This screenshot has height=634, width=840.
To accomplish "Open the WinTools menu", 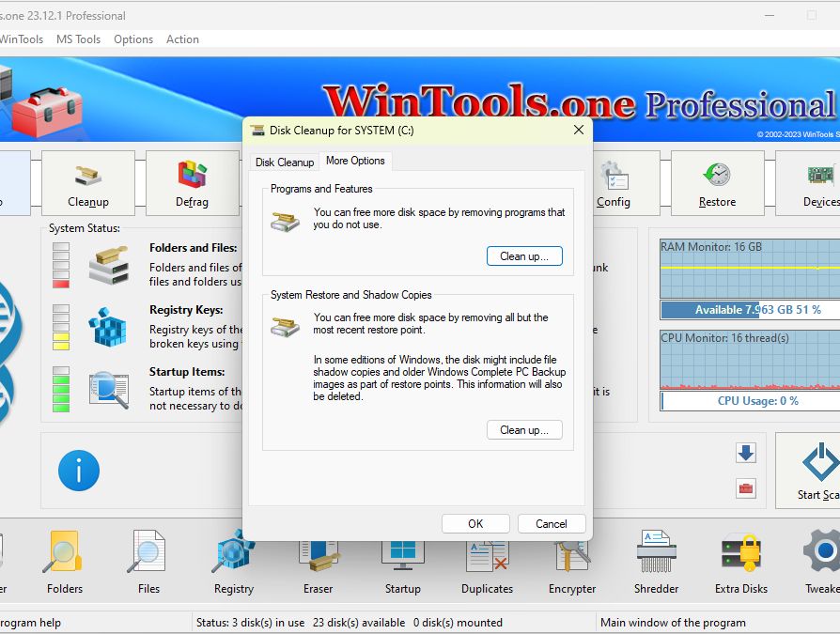I will point(22,39).
